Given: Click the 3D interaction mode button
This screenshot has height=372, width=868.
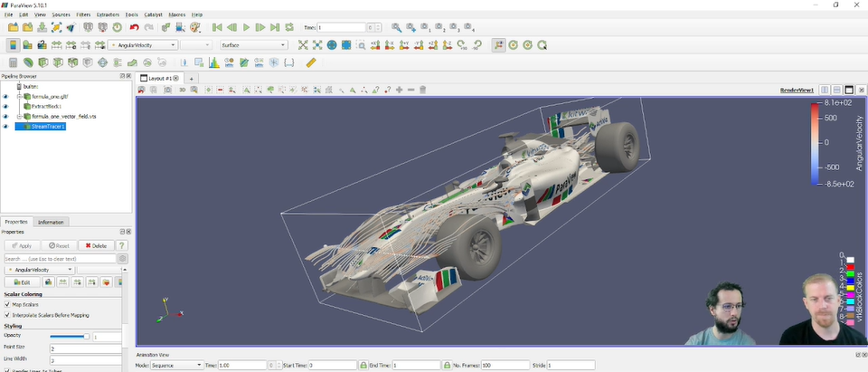Looking at the screenshot, I should (182, 90).
